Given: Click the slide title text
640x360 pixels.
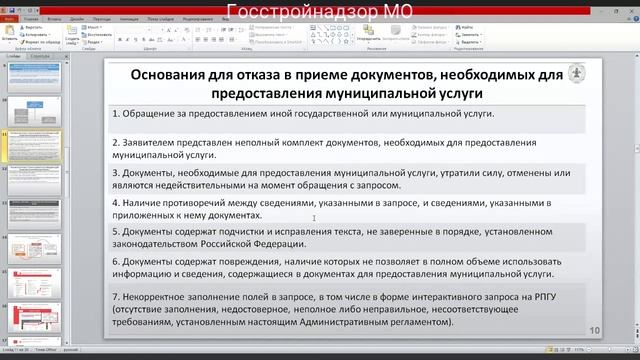Looking at the screenshot, I should (x=347, y=84).
